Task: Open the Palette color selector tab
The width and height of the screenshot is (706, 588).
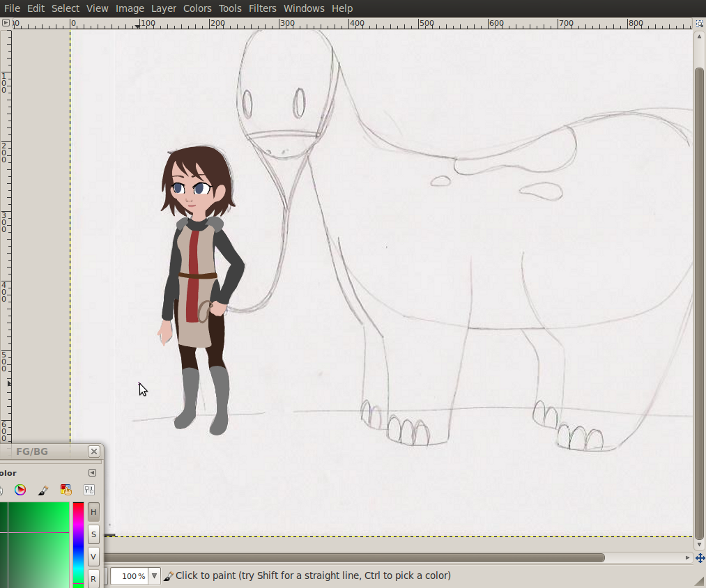Action: coord(66,490)
